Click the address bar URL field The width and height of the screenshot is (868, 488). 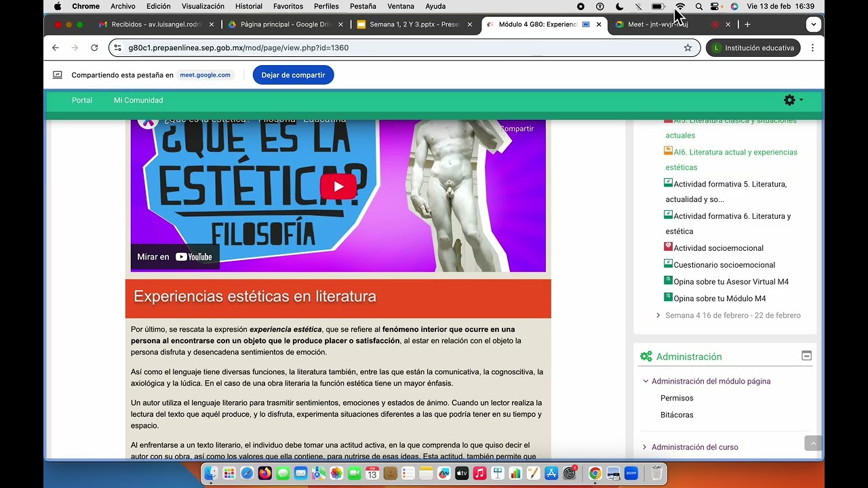[404, 48]
